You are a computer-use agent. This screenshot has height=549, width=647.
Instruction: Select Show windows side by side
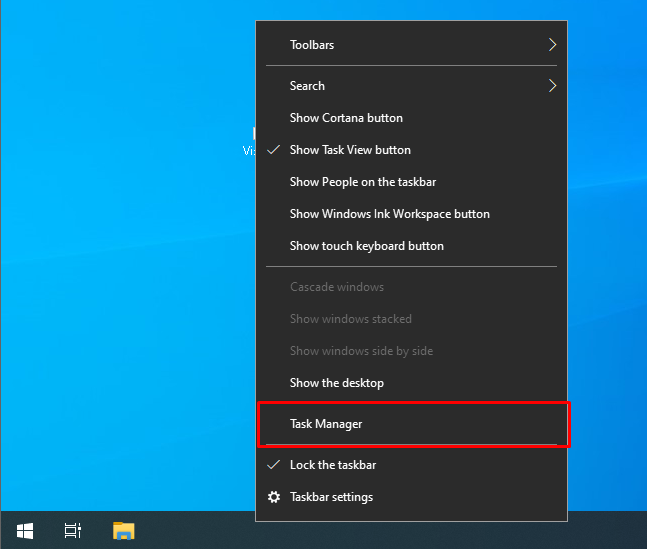point(411,351)
